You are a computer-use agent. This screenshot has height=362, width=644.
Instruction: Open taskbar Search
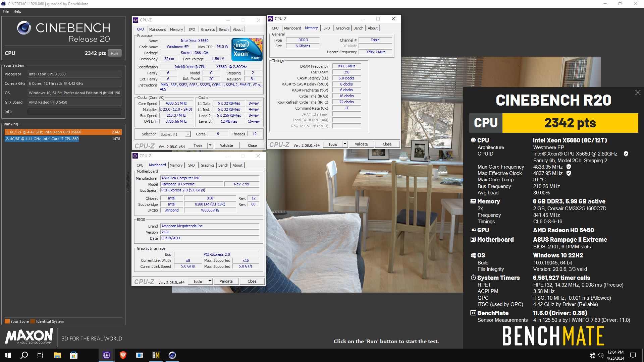coord(24,355)
